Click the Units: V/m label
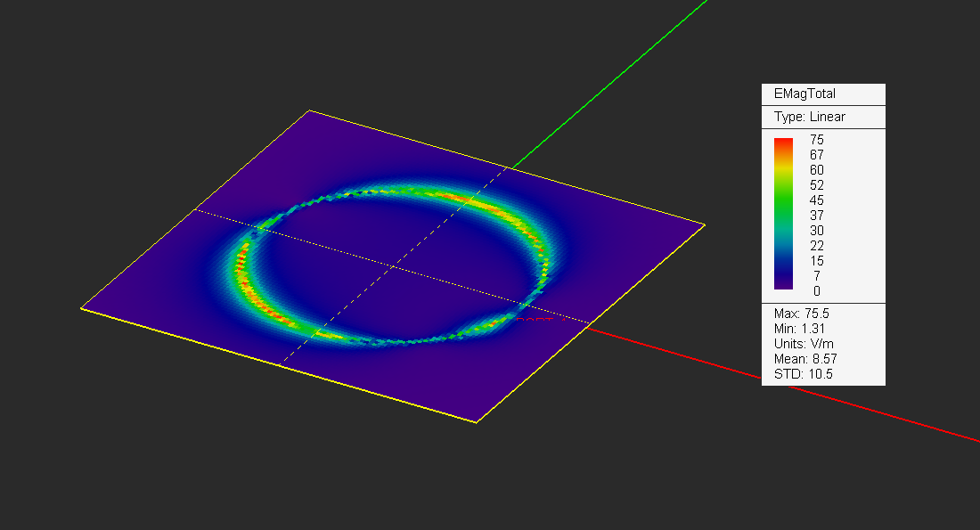This screenshot has width=980, height=530. pos(804,344)
